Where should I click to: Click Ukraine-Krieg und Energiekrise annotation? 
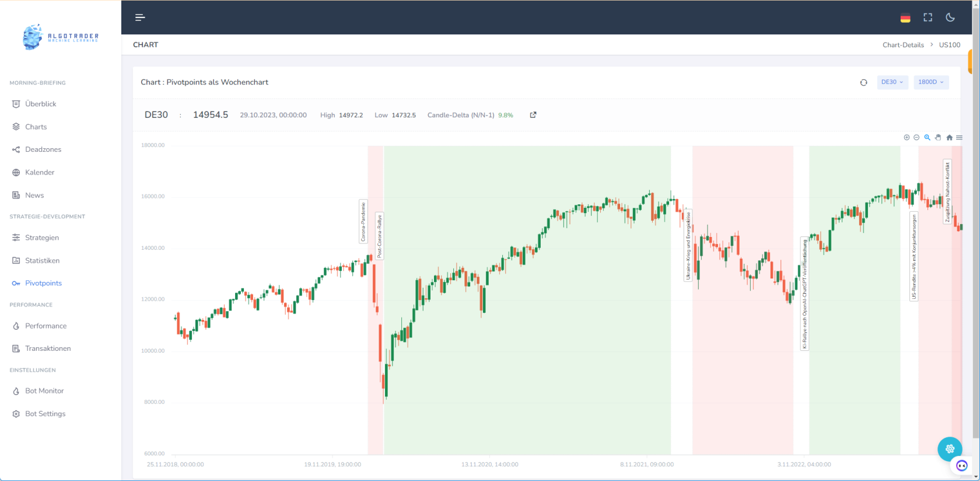pyautogui.click(x=688, y=246)
